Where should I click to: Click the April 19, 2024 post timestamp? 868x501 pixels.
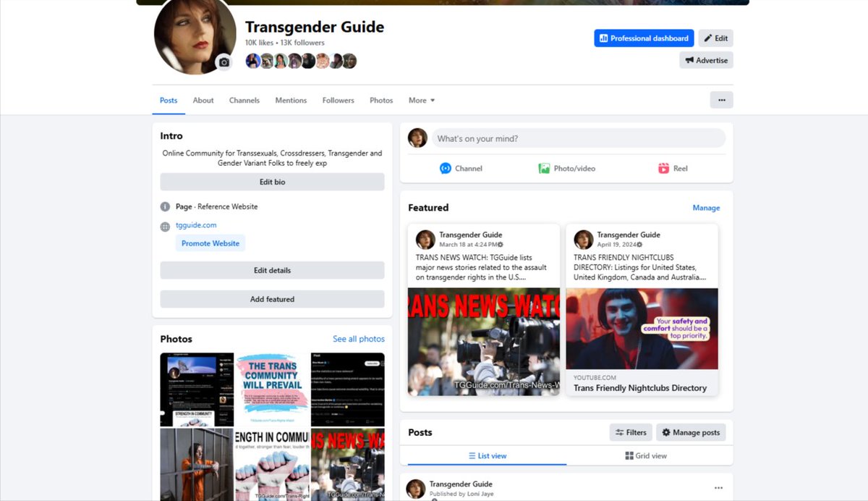pyautogui.click(x=618, y=245)
